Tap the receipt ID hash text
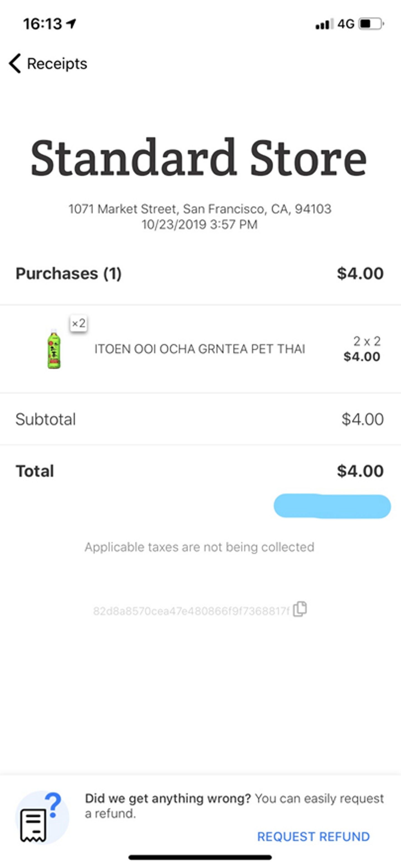Screen dimensions: 401x868 (x=191, y=611)
